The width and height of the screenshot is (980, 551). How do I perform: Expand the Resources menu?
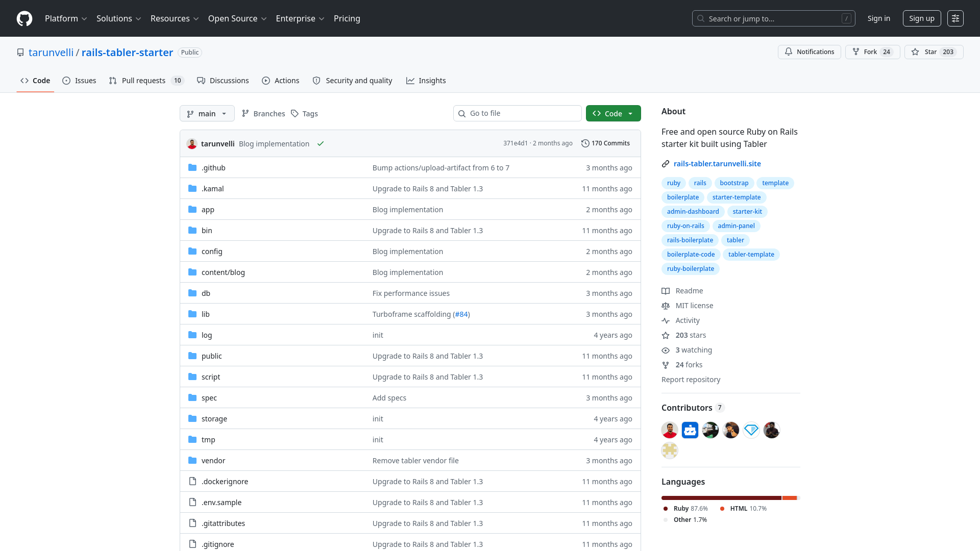click(x=175, y=18)
